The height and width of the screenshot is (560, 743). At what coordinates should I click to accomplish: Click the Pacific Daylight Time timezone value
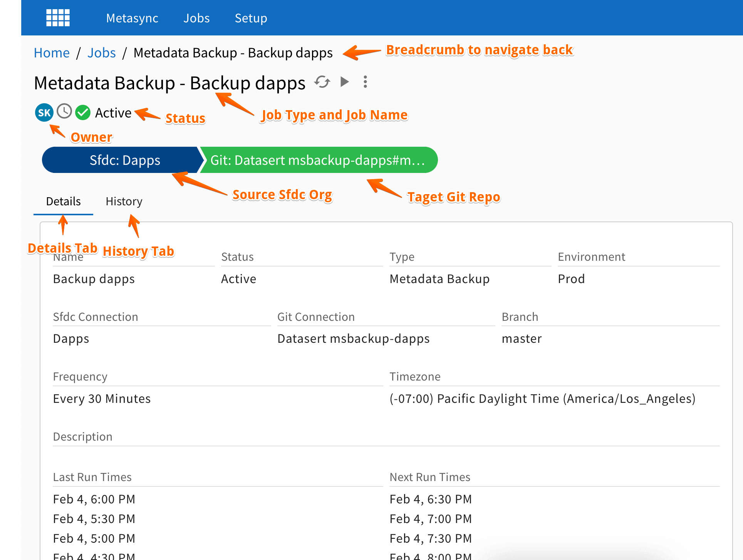pos(543,399)
